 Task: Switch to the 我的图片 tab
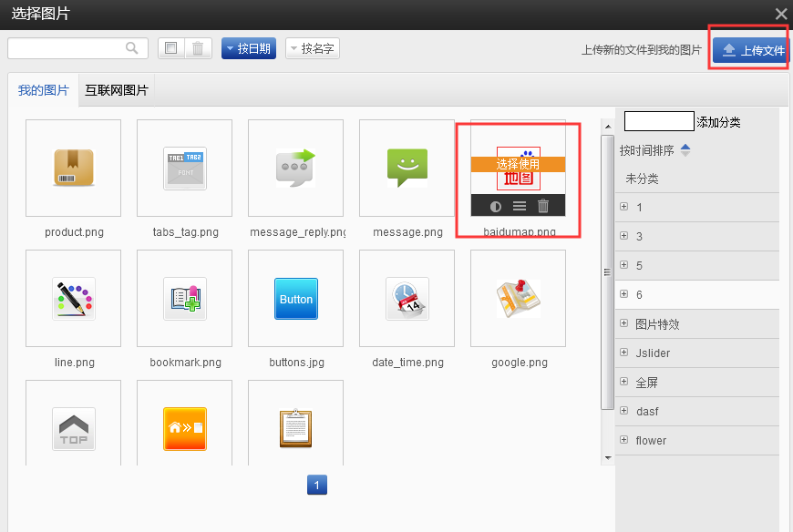click(x=43, y=90)
